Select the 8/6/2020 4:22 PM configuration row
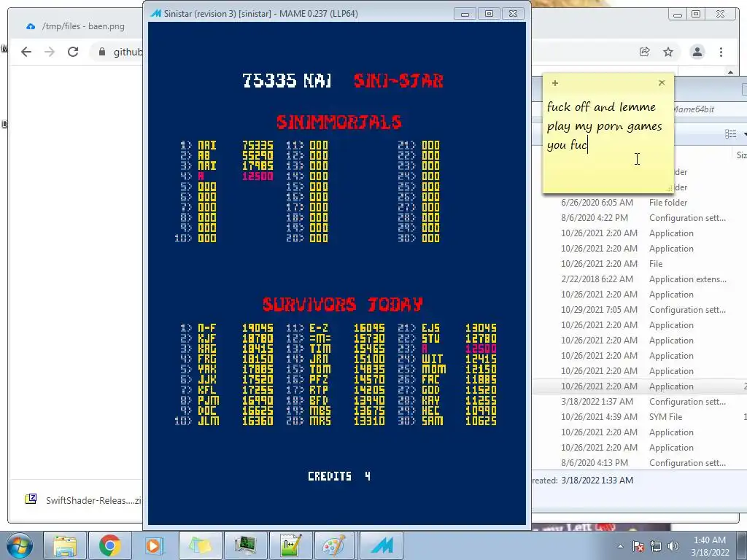The height and width of the screenshot is (560, 747). (639, 217)
